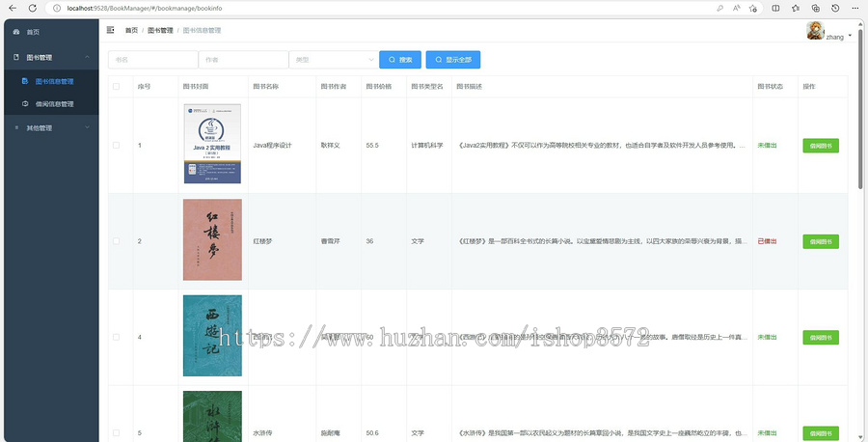Click the 作者 search input
The image size is (868, 442).
[244, 60]
